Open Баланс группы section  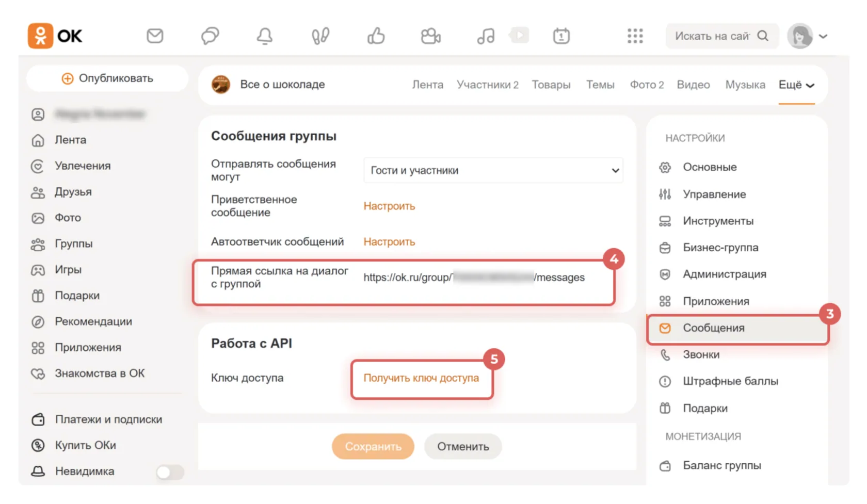721,466
